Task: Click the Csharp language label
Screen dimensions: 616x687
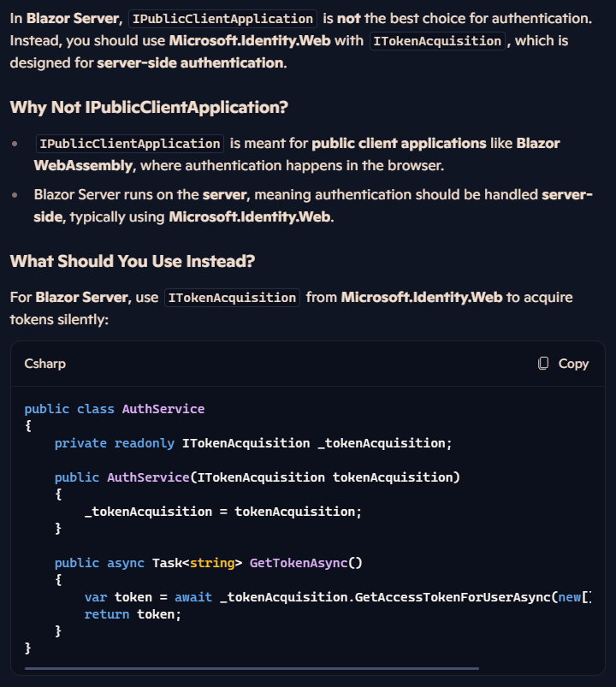Action: click(x=44, y=364)
